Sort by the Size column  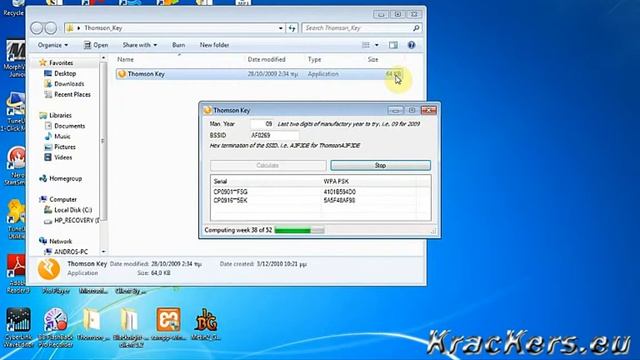click(x=373, y=60)
